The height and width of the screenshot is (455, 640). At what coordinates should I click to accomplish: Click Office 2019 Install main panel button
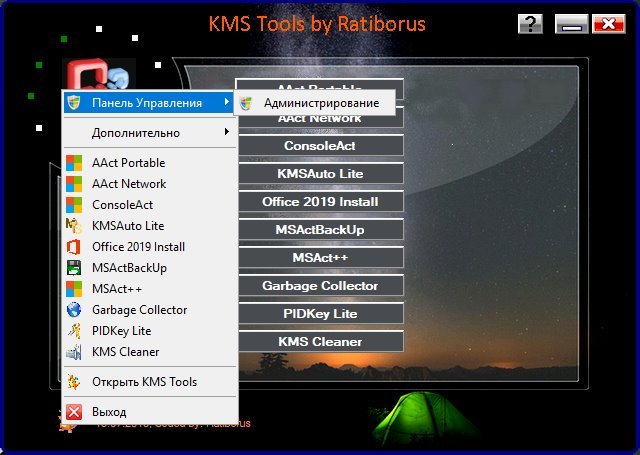(321, 202)
